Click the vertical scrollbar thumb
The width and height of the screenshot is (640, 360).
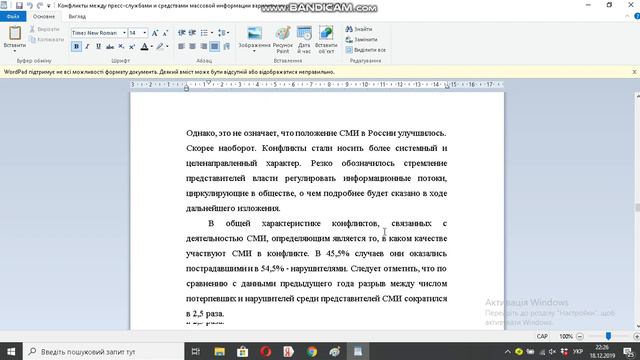[638, 207]
